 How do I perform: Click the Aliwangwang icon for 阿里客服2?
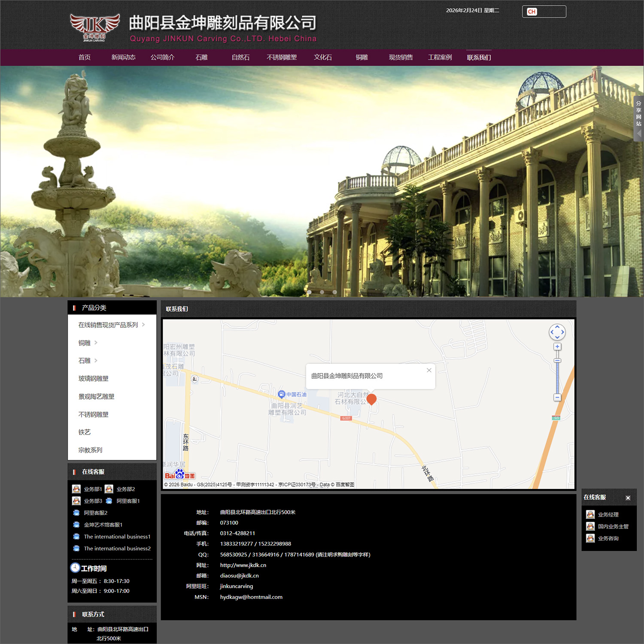76,513
